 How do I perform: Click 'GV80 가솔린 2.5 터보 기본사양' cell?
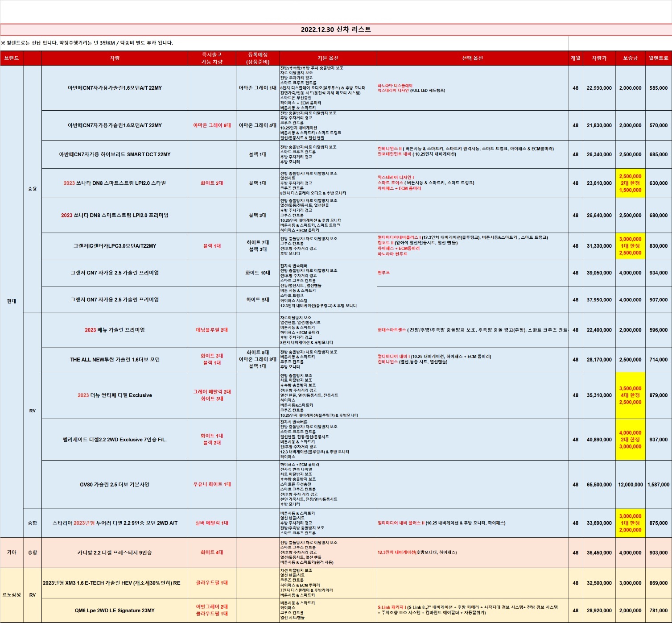(115, 485)
